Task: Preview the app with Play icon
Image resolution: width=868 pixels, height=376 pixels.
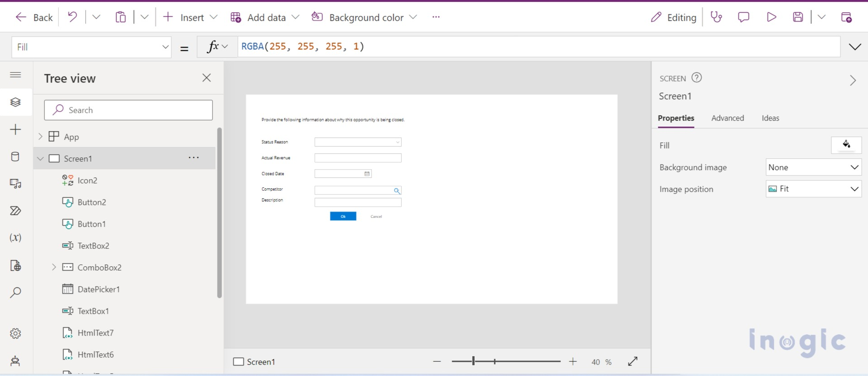Action: point(771,17)
